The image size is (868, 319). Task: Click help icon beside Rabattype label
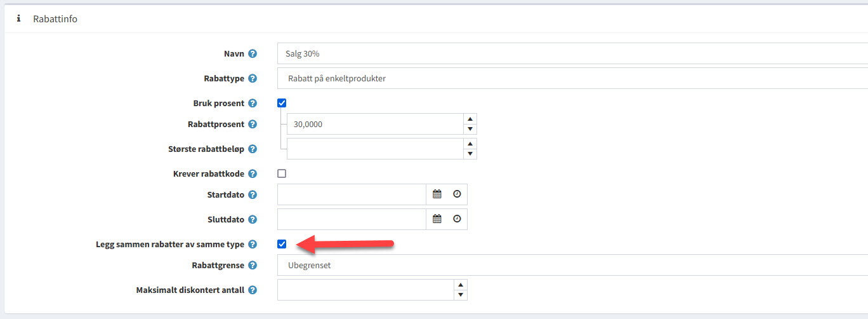(253, 79)
